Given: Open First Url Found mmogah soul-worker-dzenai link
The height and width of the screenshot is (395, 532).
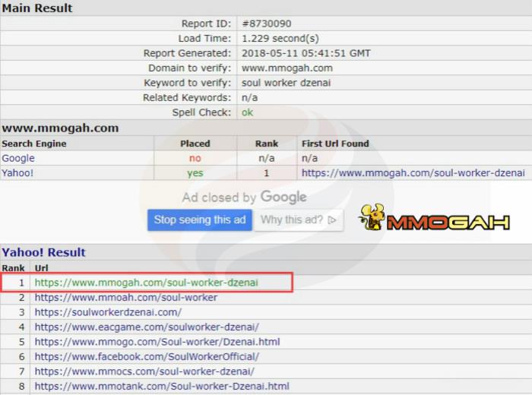Looking at the screenshot, I should pyautogui.click(x=413, y=172).
